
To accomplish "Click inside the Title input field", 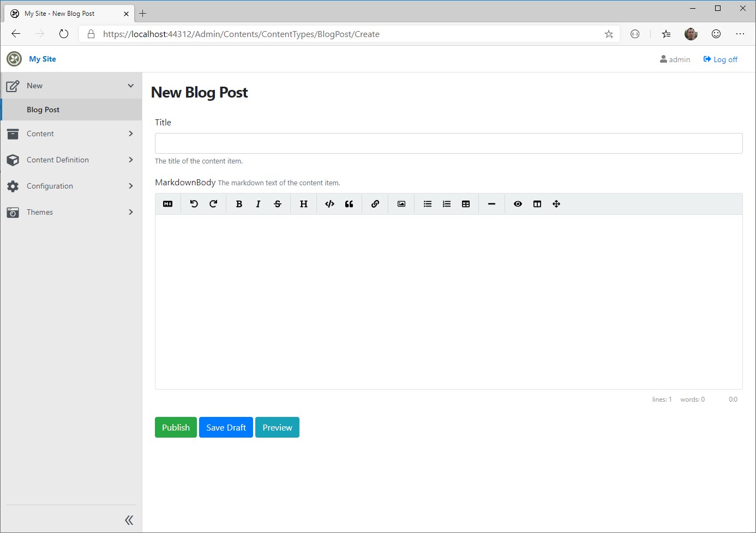I will [x=448, y=143].
